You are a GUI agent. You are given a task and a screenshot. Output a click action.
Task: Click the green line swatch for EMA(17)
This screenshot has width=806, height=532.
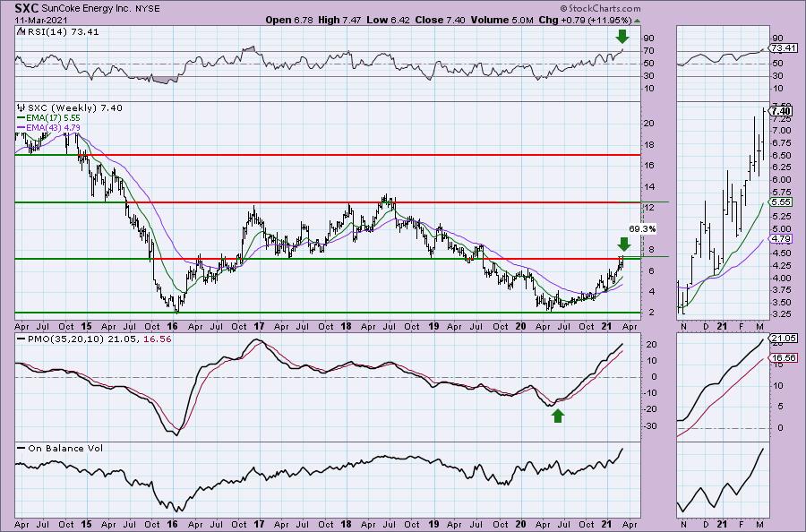point(22,117)
